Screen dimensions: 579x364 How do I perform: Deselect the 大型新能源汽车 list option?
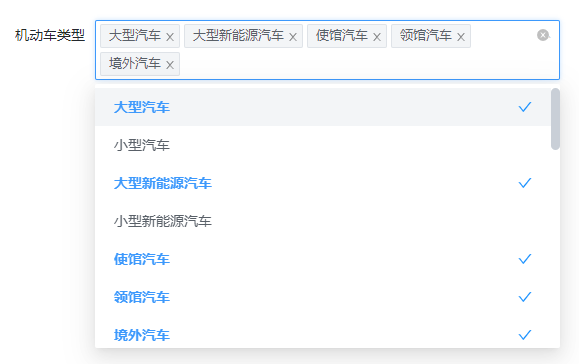[323, 183]
